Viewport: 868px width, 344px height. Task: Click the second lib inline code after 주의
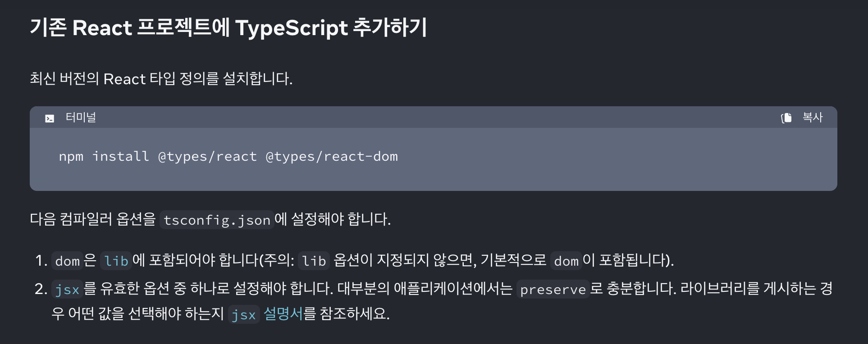314,261
